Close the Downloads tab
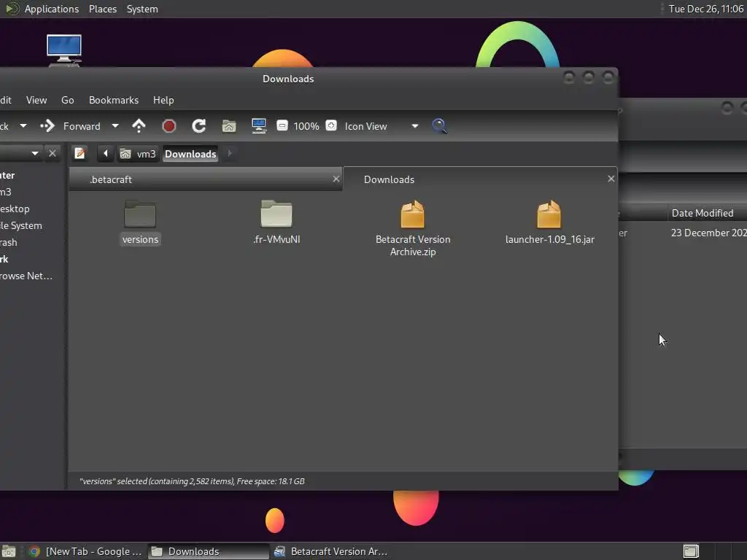Screen dimensions: 747x560 coord(611,179)
